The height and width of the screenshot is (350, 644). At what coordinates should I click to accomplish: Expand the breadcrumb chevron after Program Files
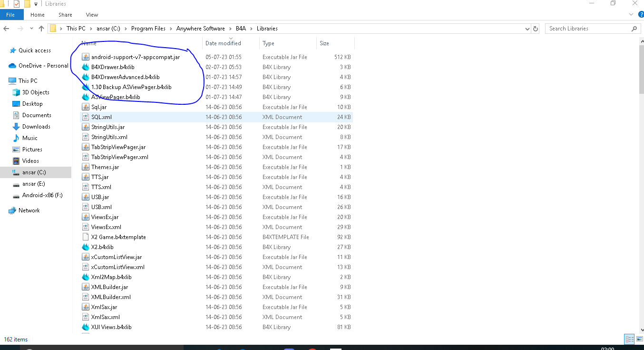click(x=171, y=29)
